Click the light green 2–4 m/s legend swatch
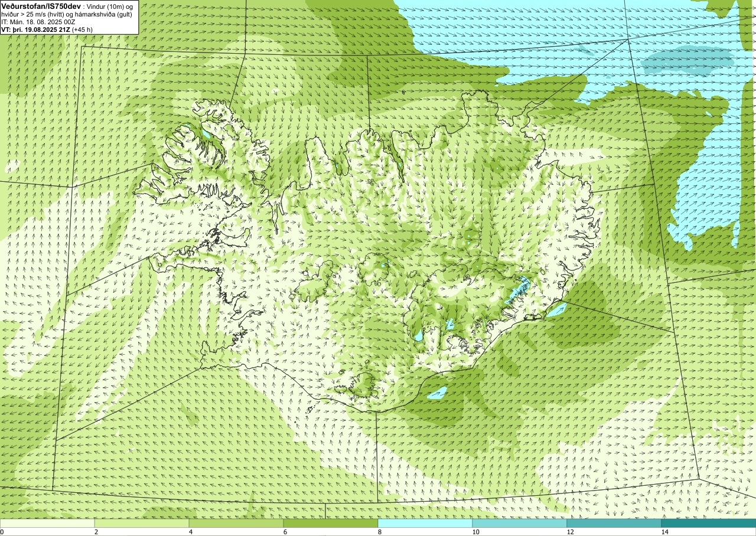 pos(142,524)
